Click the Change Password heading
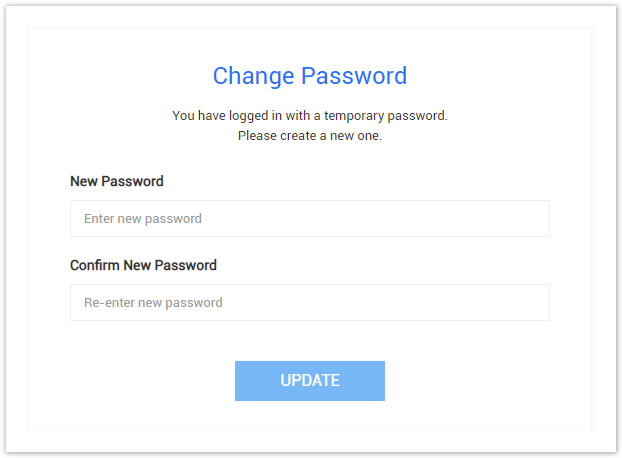Screen dimensions: 622x458 (310, 76)
